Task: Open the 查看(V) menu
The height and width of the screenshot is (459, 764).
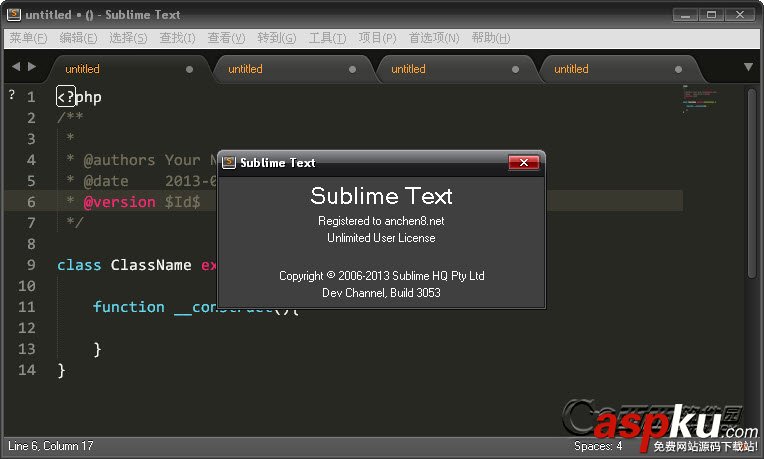Action: tap(226, 38)
